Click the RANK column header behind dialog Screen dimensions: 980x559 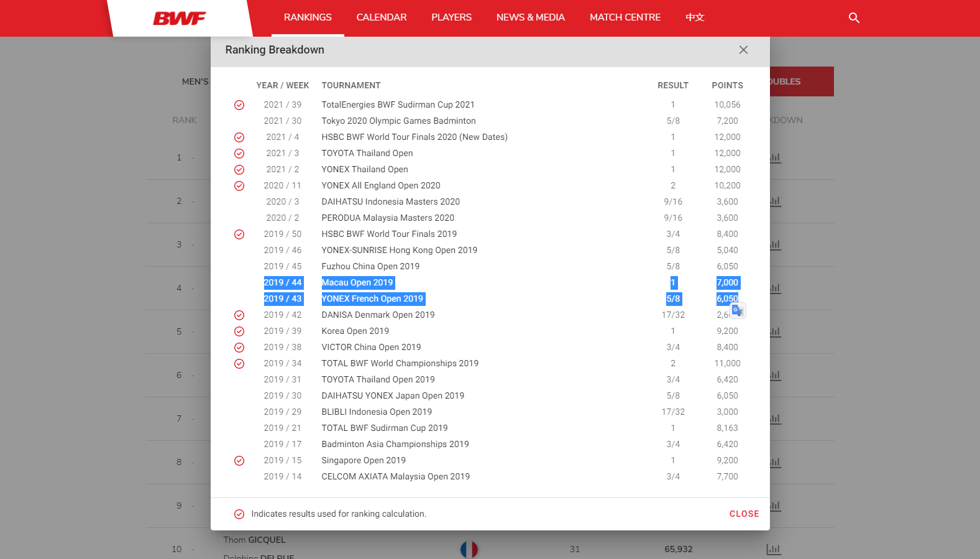click(x=185, y=120)
